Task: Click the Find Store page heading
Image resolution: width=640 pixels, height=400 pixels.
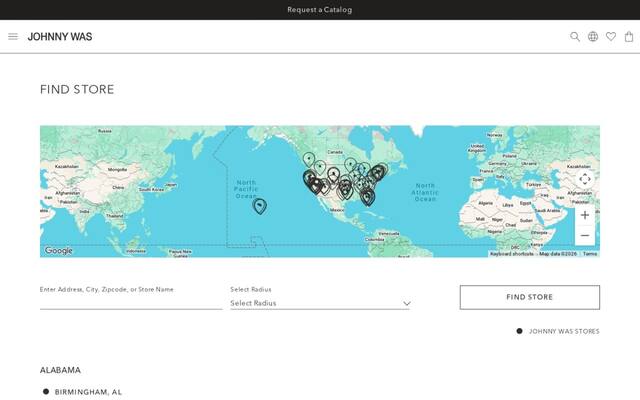Action: (x=77, y=89)
